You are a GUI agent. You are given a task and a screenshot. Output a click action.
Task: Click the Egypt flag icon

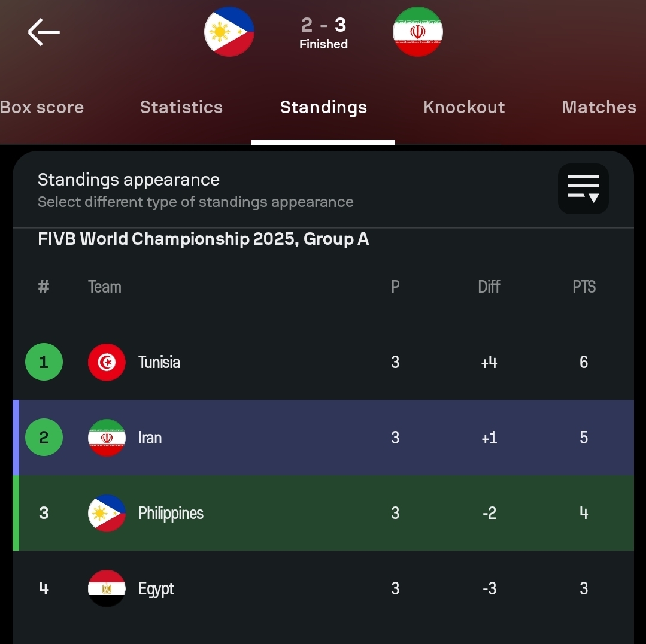[107, 588]
